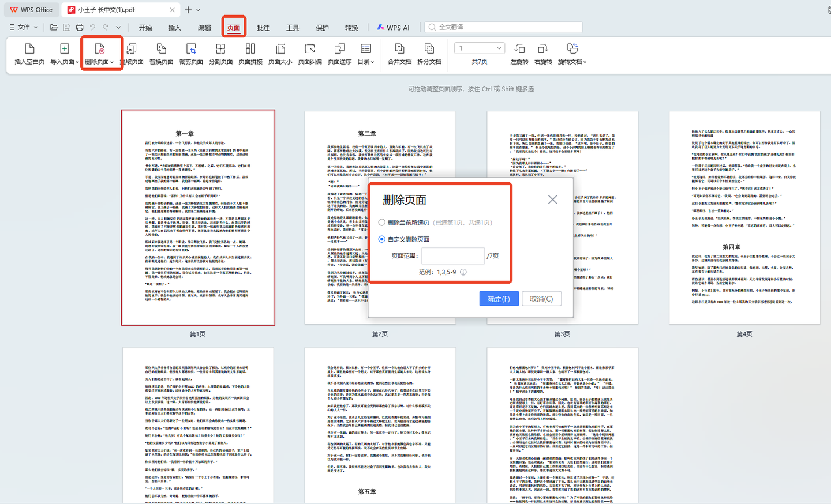
Task: Click the 提取页面 (extract page) icon
Action: [x=132, y=49]
